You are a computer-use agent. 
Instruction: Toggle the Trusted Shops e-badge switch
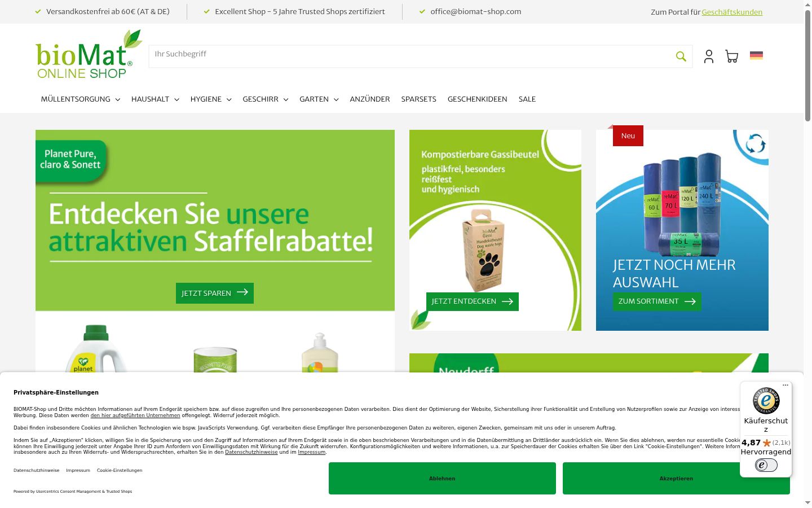[x=766, y=465]
